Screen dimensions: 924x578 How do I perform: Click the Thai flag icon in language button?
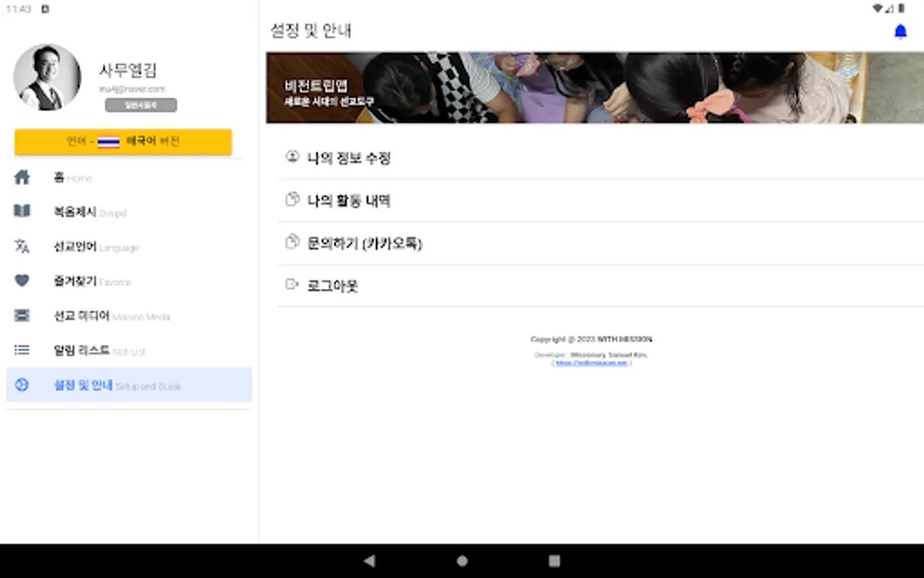[x=108, y=142]
